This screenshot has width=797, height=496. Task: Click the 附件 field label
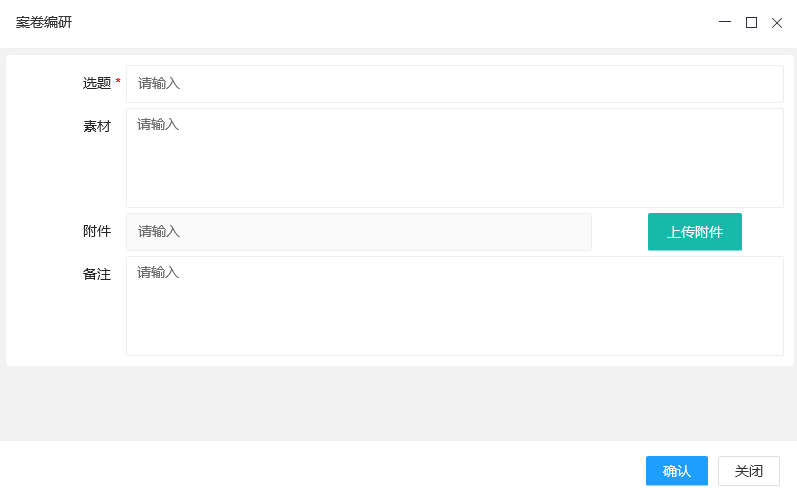pos(97,232)
